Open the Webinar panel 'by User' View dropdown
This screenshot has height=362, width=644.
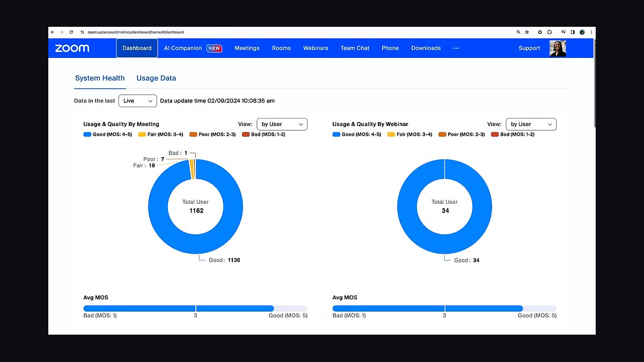pos(531,124)
